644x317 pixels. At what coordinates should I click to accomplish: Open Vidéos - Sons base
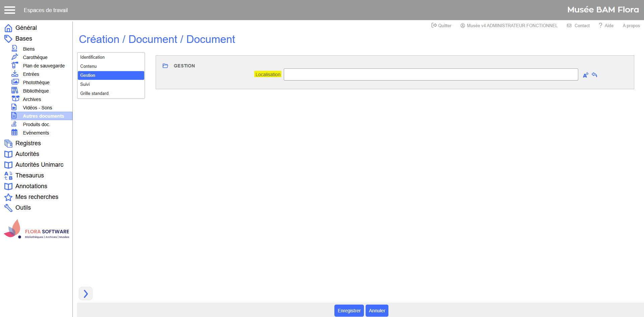(x=37, y=108)
